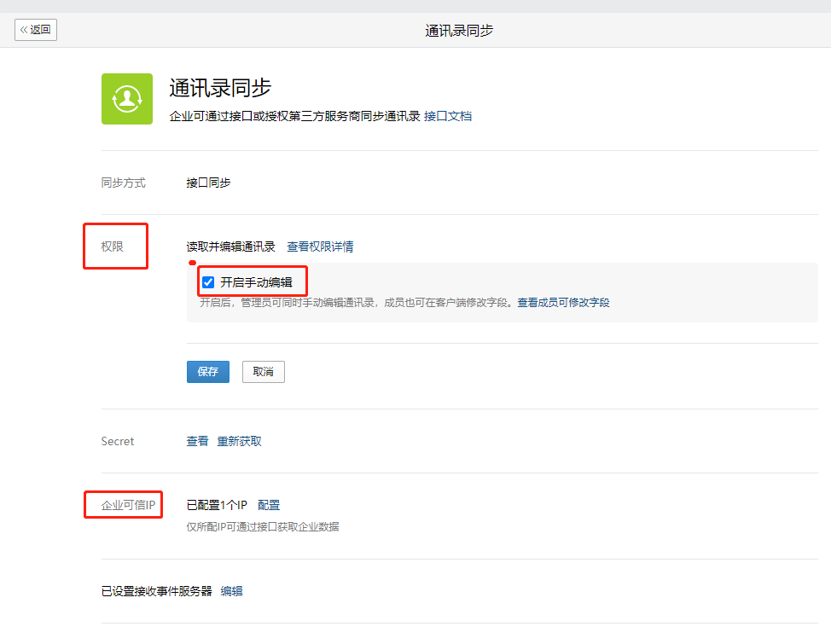
Task: Click the 接口同步 sync method text
Action: tap(208, 183)
